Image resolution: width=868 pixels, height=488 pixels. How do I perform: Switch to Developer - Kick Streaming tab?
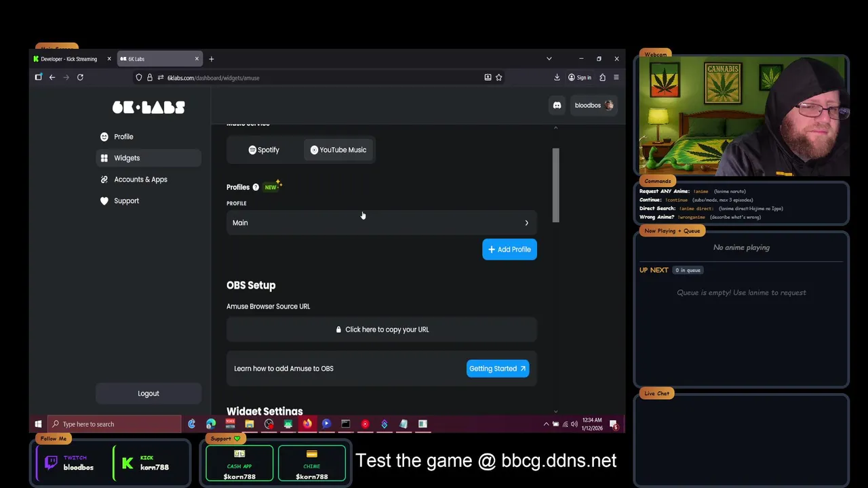click(x=72, y=59)
